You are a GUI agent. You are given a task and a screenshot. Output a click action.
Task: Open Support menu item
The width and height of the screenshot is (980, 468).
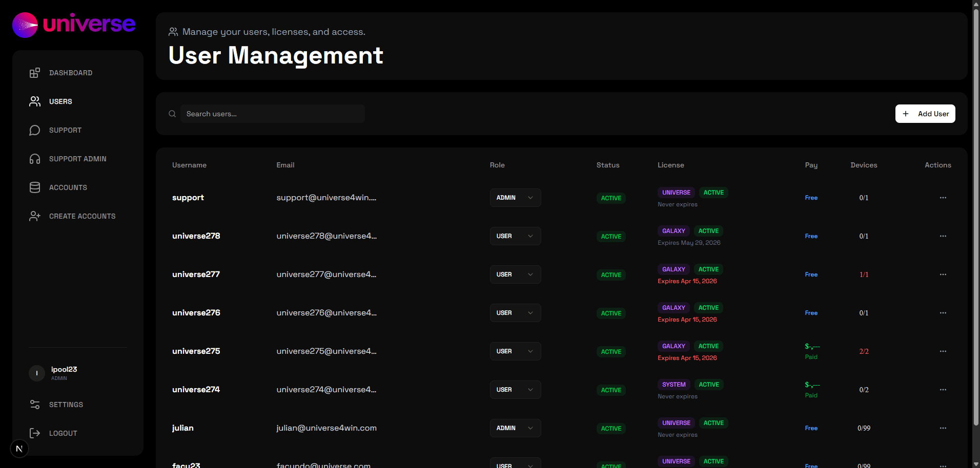coord(78,130)
